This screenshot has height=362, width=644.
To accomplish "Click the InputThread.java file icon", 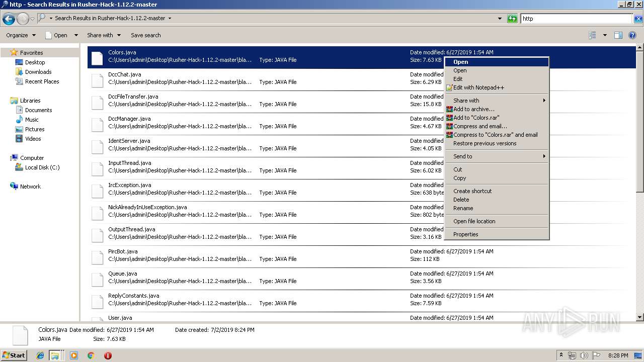I will point(97,168).
